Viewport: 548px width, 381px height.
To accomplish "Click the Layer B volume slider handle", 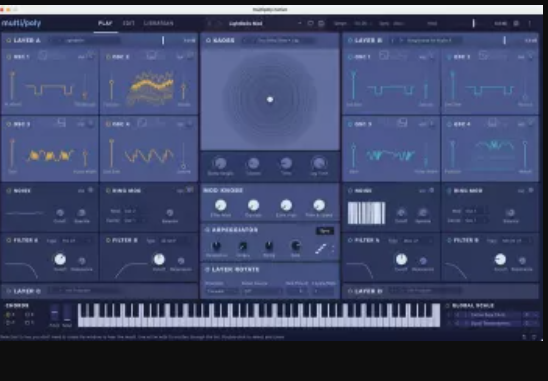I will (504, 41).
